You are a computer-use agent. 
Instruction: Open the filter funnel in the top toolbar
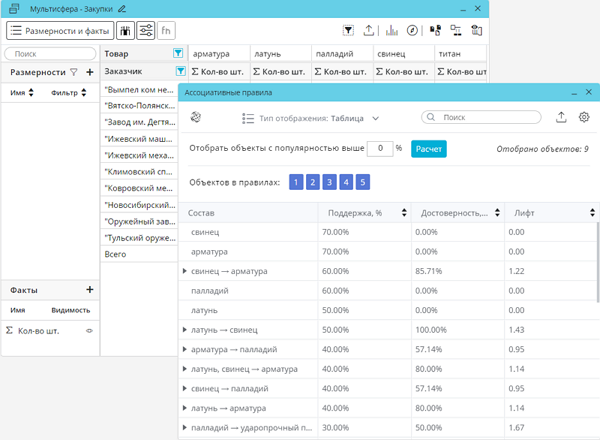tap(349, 30)
